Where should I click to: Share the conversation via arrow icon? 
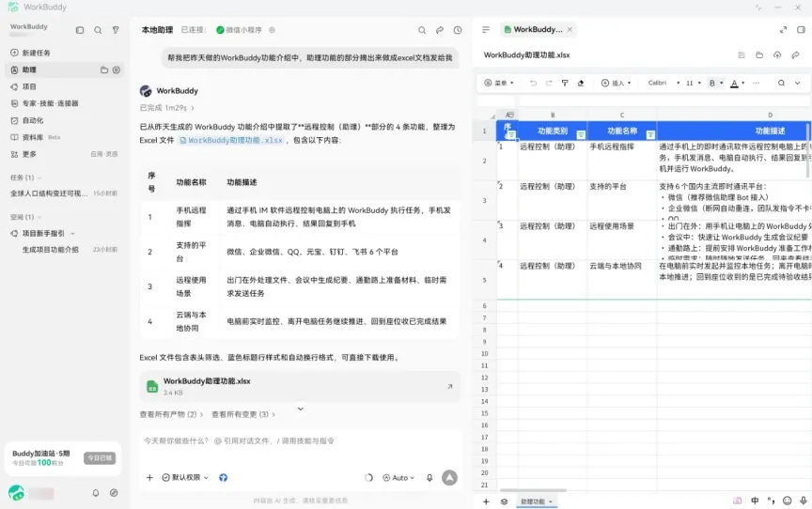440,30
